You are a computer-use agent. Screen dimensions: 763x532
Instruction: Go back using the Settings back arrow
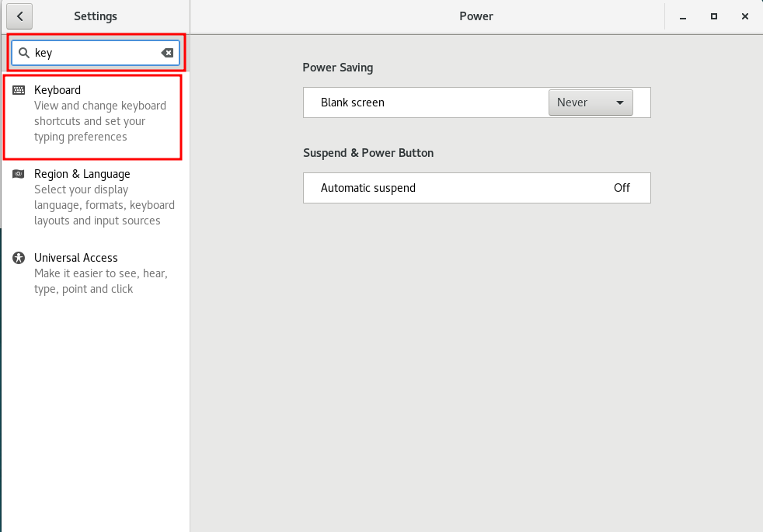(19, 16)
